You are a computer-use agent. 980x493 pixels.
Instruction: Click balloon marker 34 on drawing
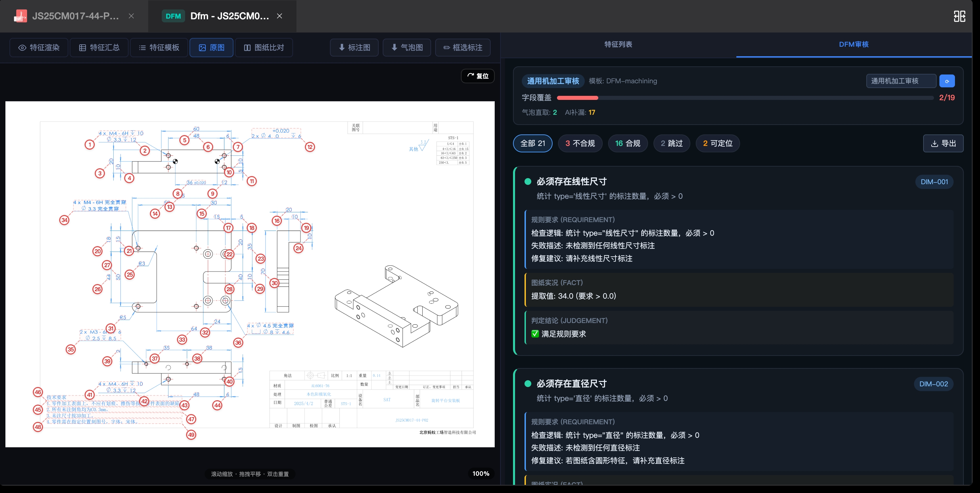pyautogui.click(x=64, y=220)
